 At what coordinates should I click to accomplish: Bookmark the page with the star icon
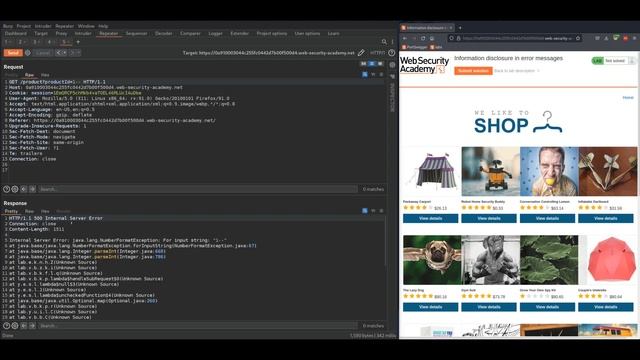578,38
